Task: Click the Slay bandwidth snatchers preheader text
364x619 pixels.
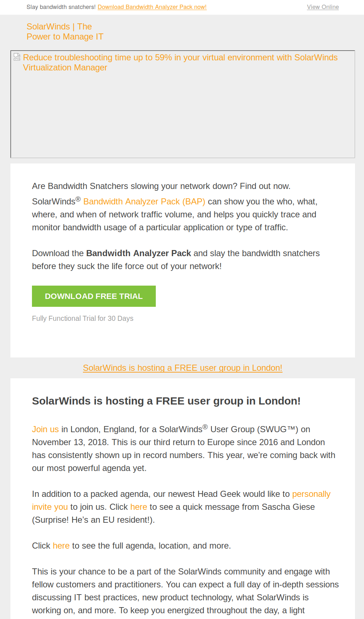Action: pyautogui.click(x=61, y=7)
